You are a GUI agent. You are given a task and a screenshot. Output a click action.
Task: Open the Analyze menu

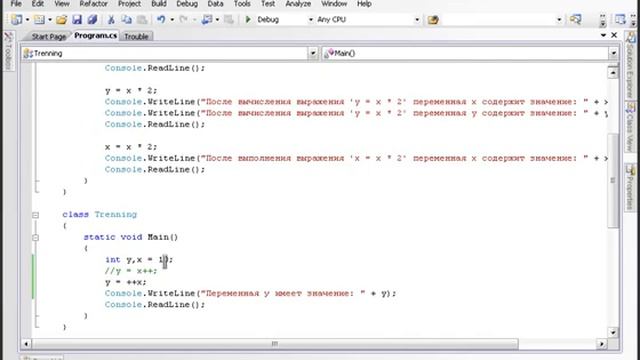(x=298, y=4)
